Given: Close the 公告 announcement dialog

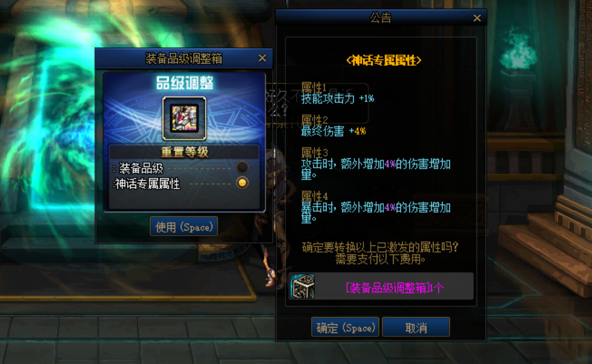Looking at the screenshot, I should 477,18.
